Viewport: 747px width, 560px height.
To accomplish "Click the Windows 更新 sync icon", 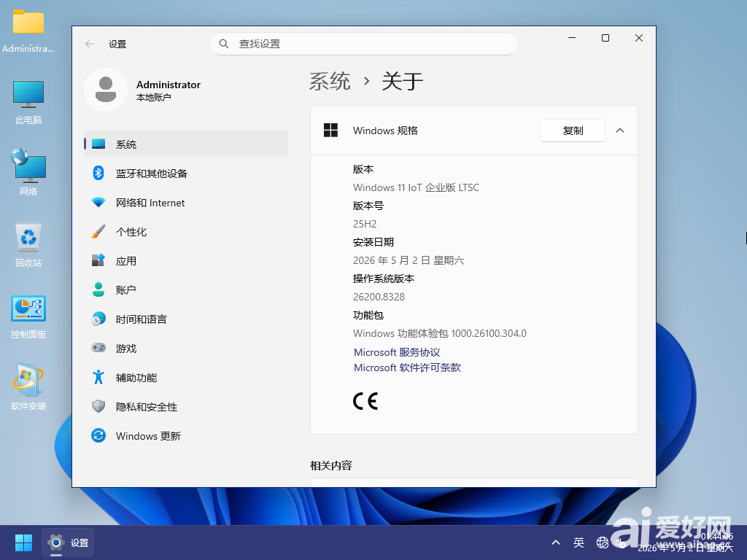I will (x=98, y=435).
